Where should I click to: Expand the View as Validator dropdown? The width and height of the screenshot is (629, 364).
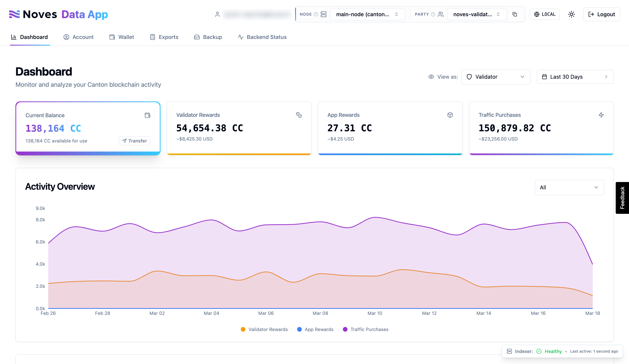click(495, 77)
